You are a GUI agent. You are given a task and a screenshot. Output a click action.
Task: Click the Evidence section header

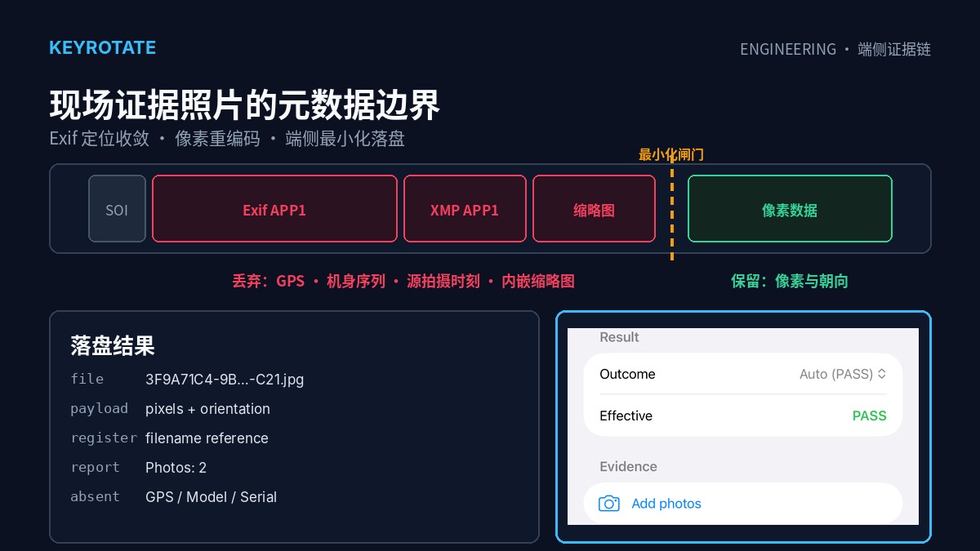pos(628,467)
